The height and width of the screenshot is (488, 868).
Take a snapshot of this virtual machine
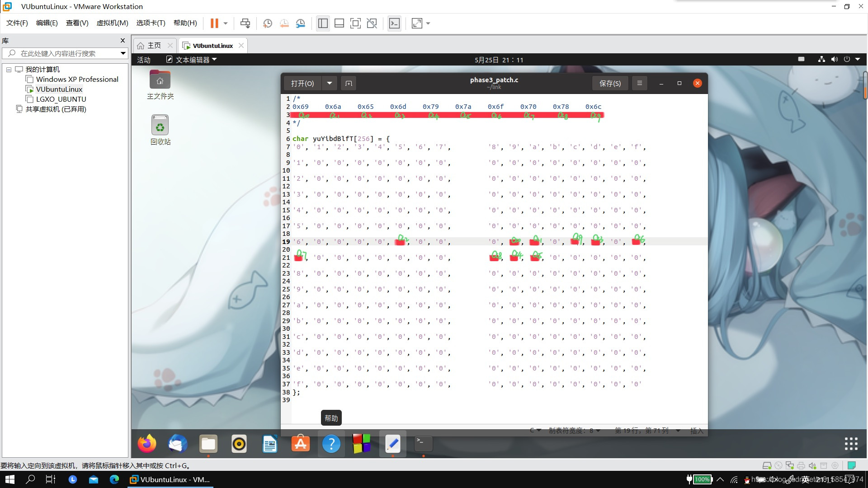(267, 23)
